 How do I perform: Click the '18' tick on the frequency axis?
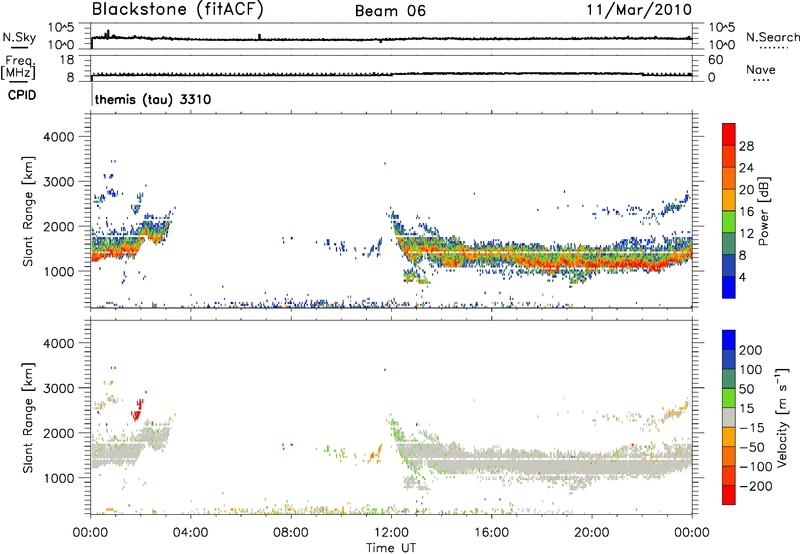click(67, 60)
